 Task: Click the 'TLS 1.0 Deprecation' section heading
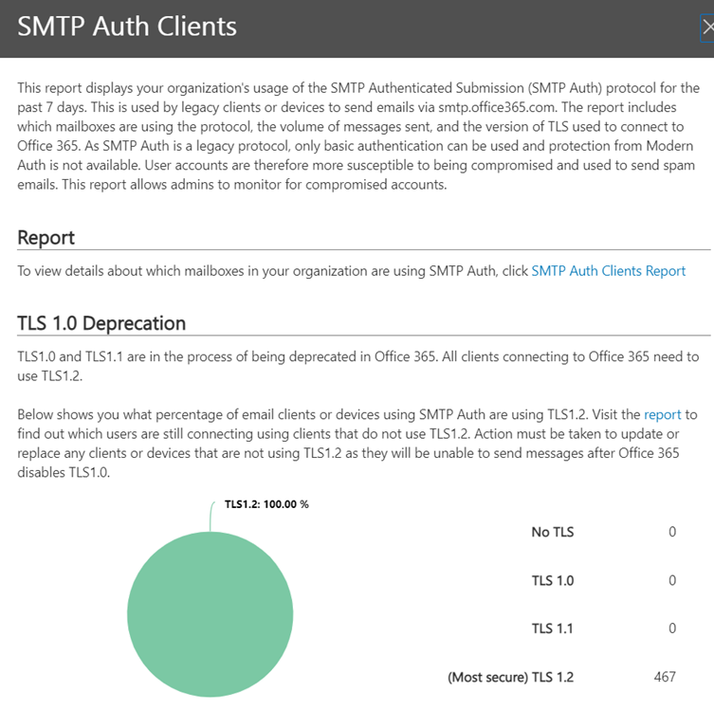coord(101,323)
